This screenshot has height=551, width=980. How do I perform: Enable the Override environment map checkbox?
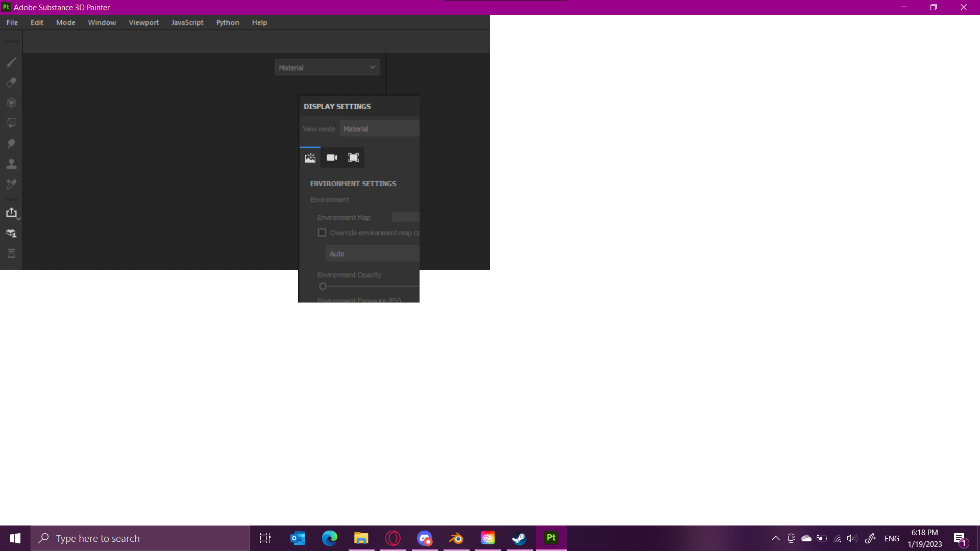(322, 232)
